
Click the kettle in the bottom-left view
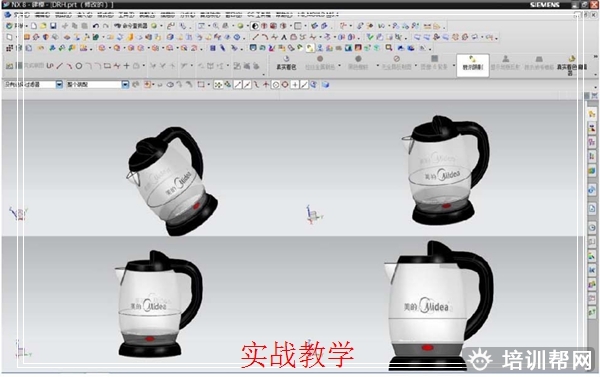(x=159, y=304)
